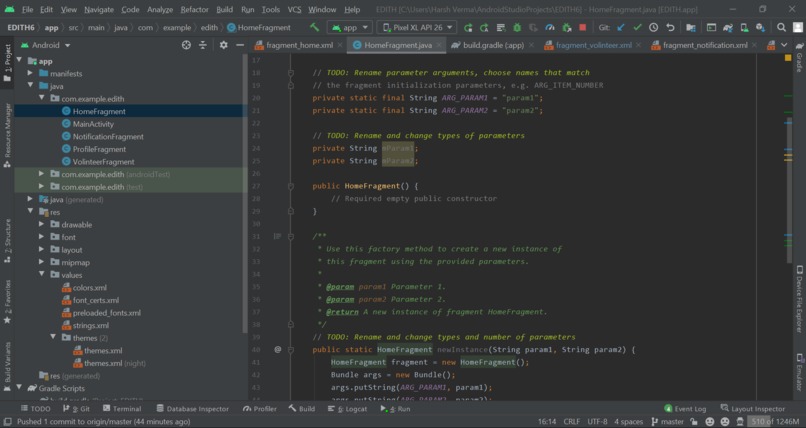Image resolution: width=806 pixels, height=428 pixels.
Task: Select MainActivity in project tree
Action: [x=94, y=124]
